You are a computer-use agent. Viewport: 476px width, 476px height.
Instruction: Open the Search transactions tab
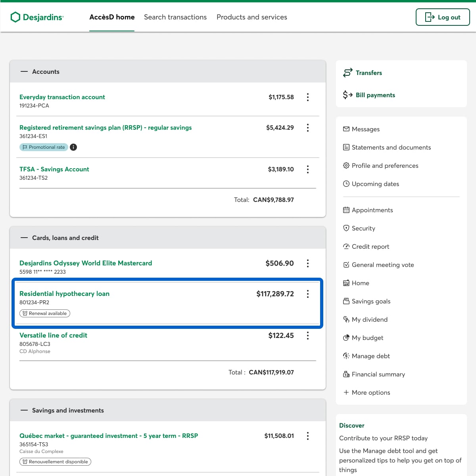(x=175, y=17)
